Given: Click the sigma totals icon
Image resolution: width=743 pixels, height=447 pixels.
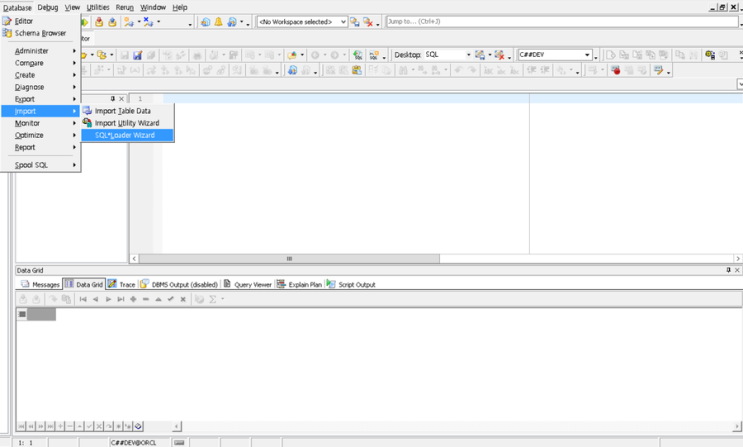Looking at the screenshot, I should [x=213, y=299].
